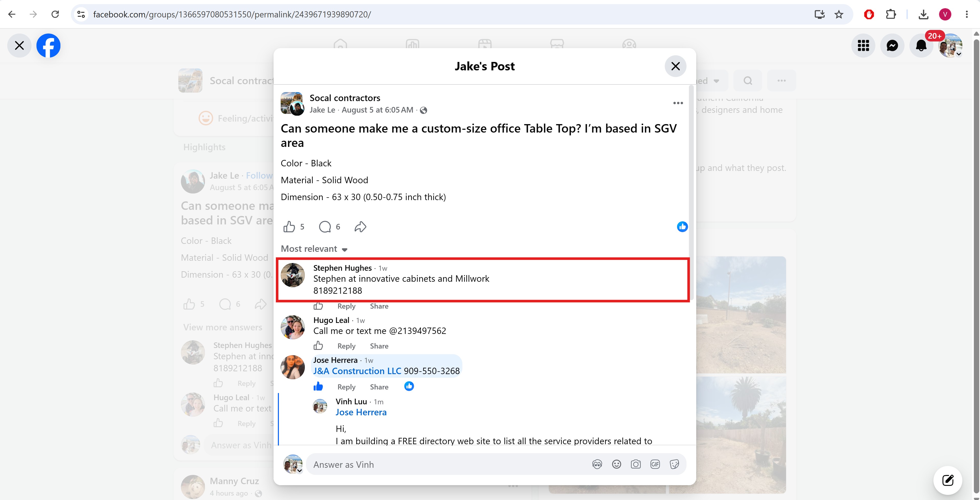Share the post using the arrow icon

[360, 227]
